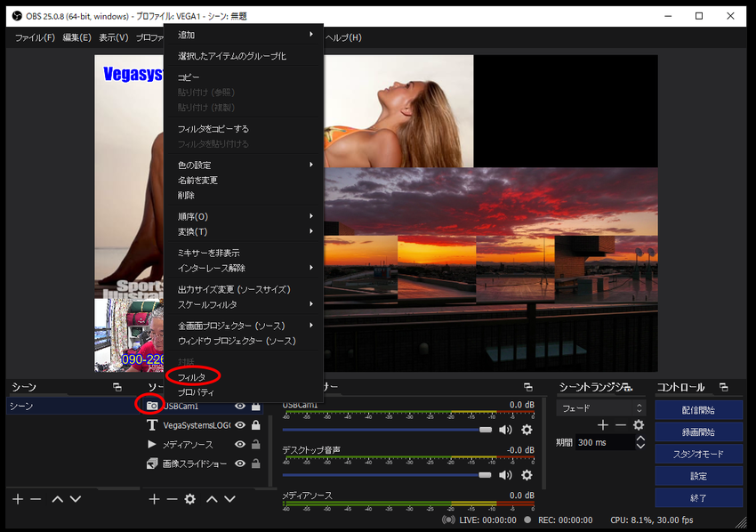Viewport: 756px width, 532px height.
Task: Toggle lock on メディアソース source
Action: click(256, 444)
